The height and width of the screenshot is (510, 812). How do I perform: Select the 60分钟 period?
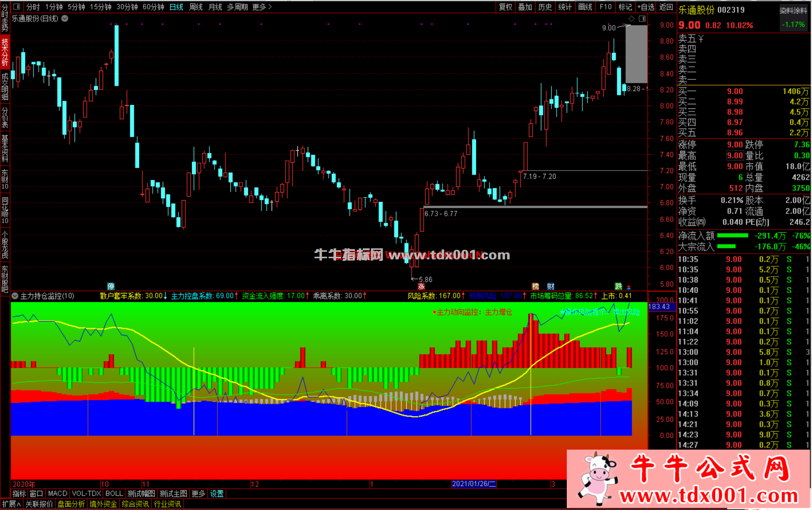click(153, 7)
